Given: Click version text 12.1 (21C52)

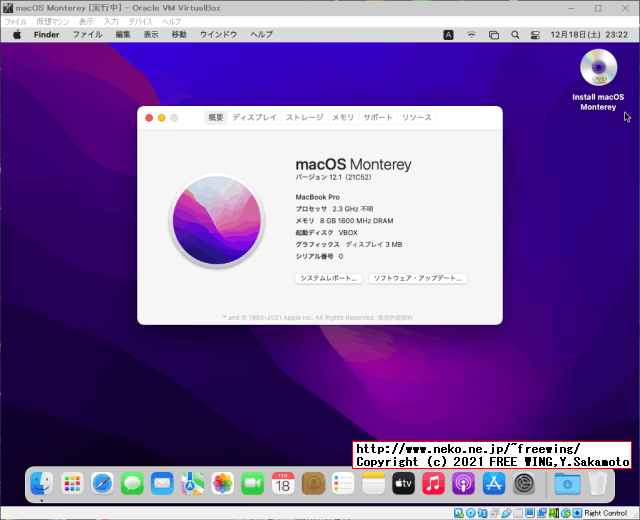Looking at the screenshot, I should pos(350,177).
